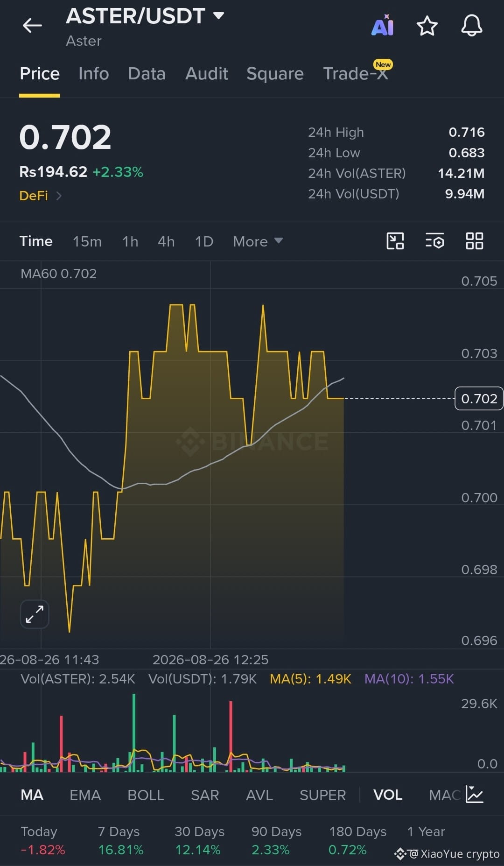Select the Time line chart interval
This screenshot has height=866, width=504.
coord(36,241)
